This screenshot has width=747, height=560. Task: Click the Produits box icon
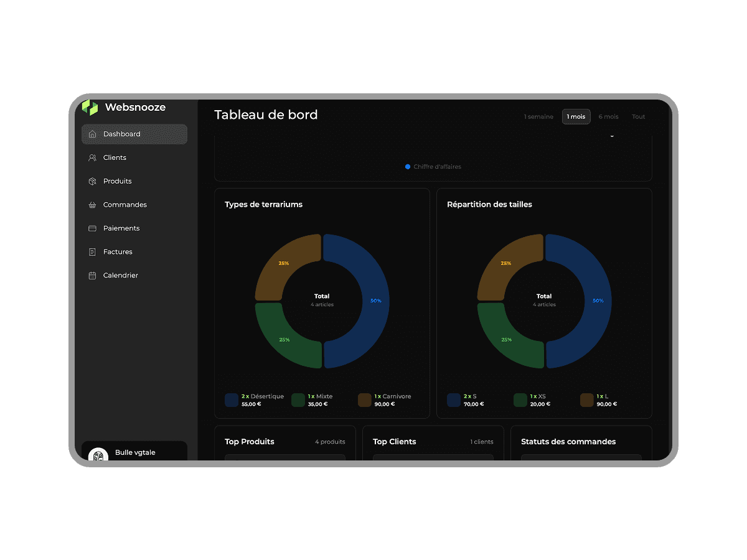pyautogui.click(x=92, y=182)
